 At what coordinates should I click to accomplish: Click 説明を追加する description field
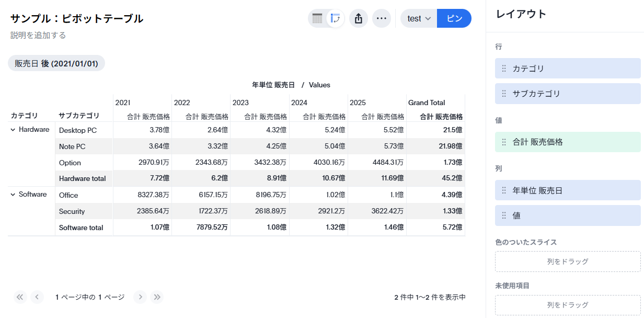point(38,36)
